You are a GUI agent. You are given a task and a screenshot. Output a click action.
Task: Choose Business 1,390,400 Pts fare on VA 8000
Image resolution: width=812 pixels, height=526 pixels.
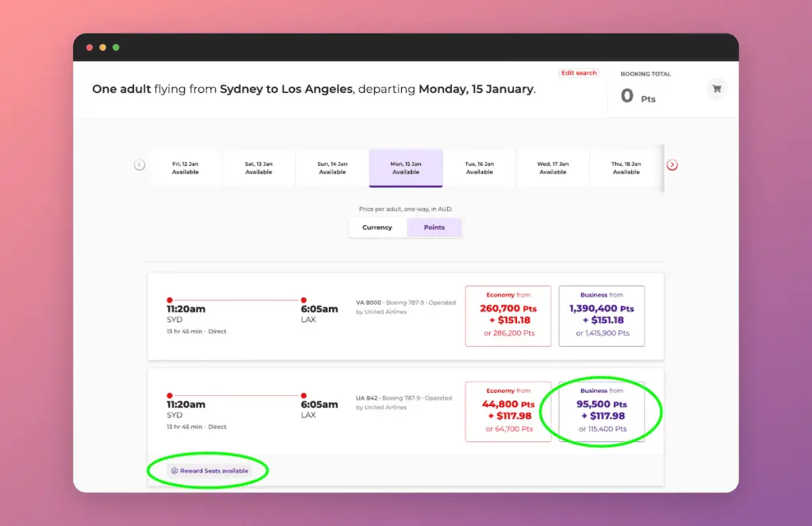tap(602, 316)
